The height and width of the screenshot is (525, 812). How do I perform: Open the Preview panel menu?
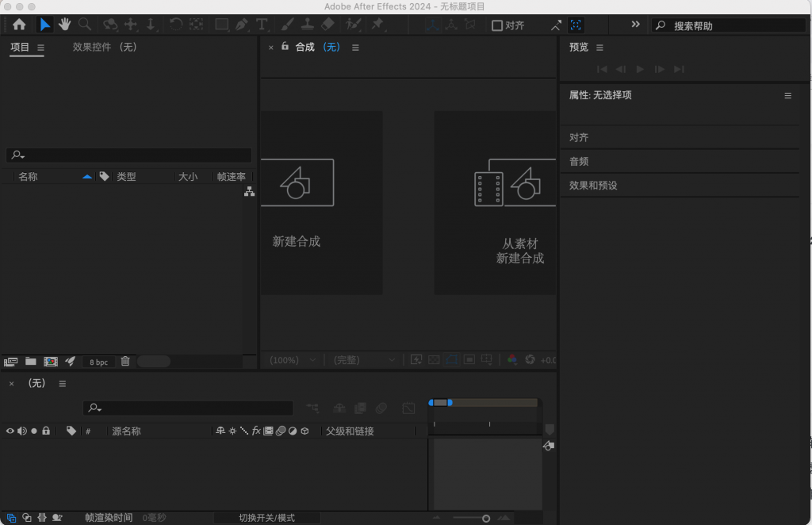(601, 46)
